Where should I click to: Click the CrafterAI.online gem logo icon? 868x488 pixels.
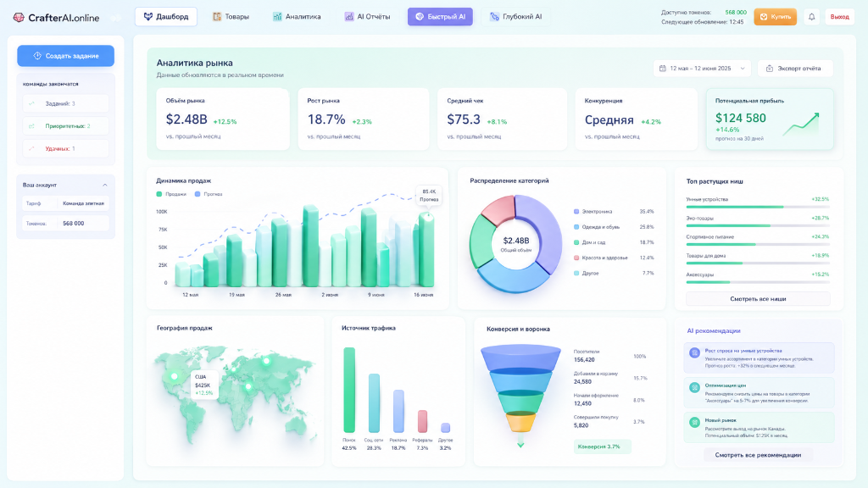pyautogui.click(x=19, y=18)
